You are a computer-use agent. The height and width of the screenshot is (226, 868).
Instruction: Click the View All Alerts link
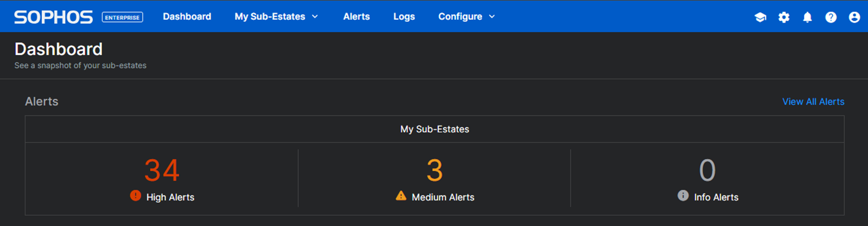tap(813, 102)
